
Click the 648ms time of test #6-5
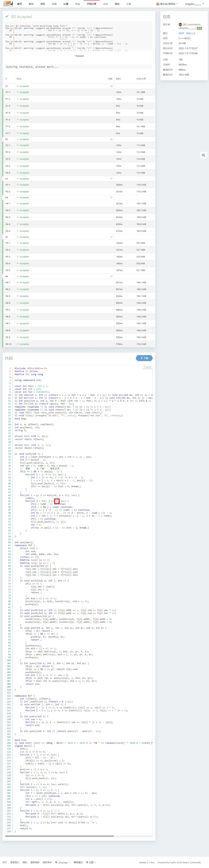click(119, 310)
